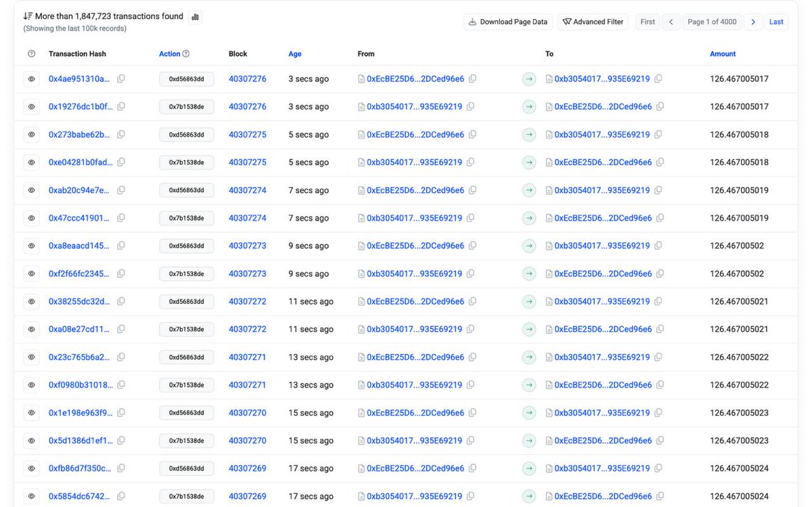Copy the From address in 0x23c765b6a2 row

coord(472,357)
